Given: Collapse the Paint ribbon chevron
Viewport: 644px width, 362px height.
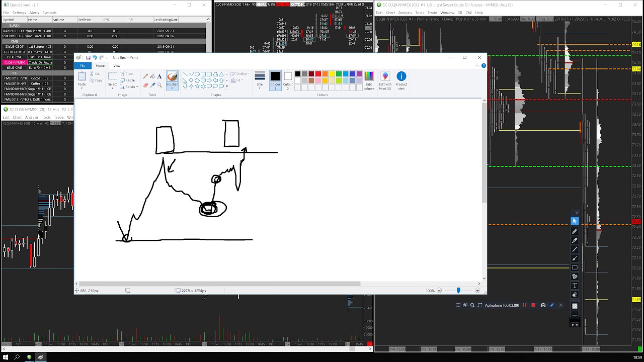Looking at the screenshot, I should pyautogui.click(x=478, y=66).
